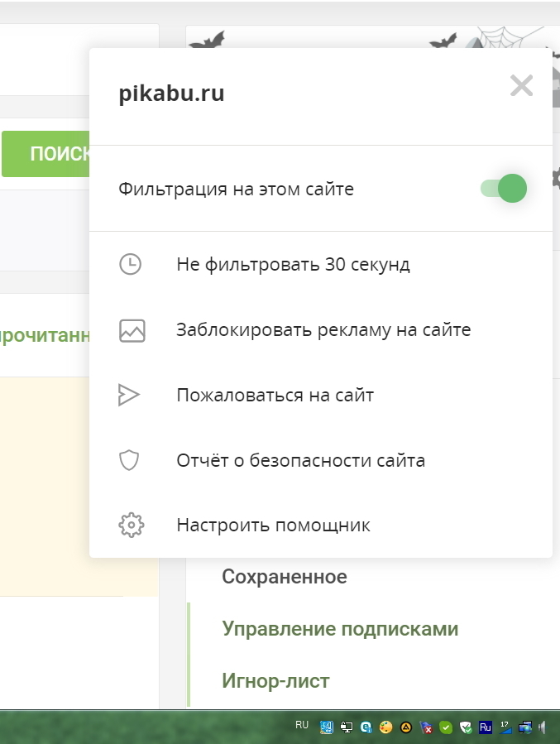Click the gear icon beside Настроить помощник
Image resolution: width=560 pixels, height=744 pixels.
[x=132, y=526]
